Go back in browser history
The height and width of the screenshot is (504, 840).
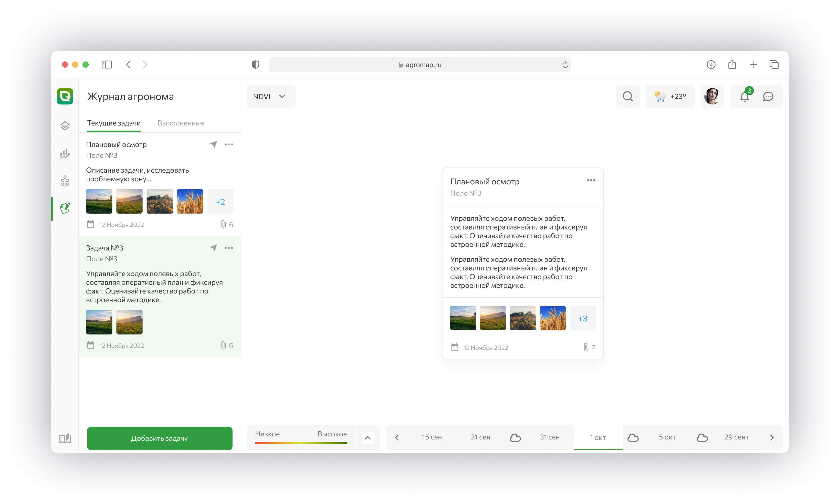click(x=128, y=65)
